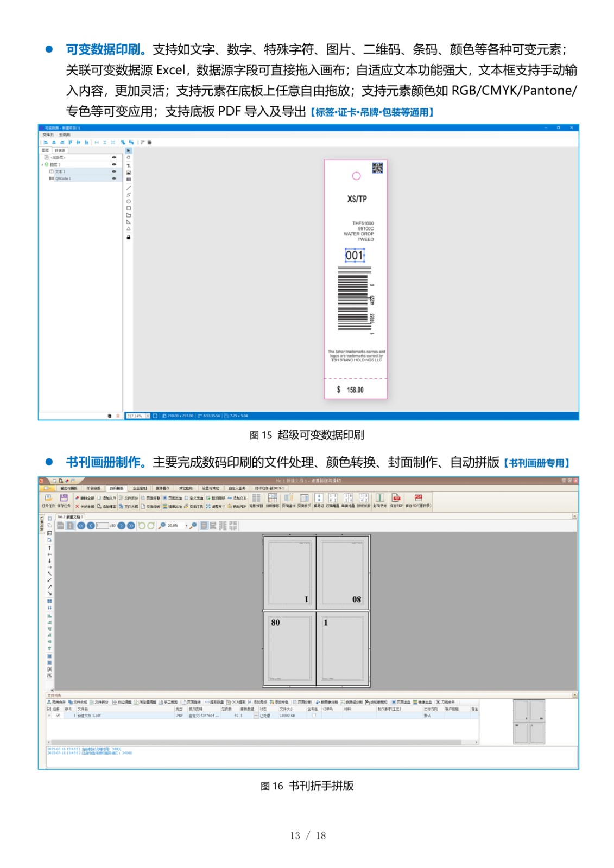614x868 pixels.
Task: Click the 添加文件 button
Action: [x=106, y=498]
